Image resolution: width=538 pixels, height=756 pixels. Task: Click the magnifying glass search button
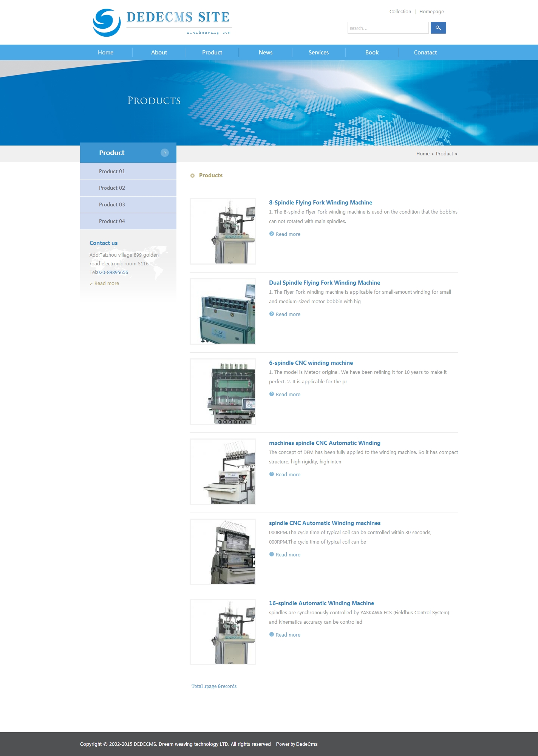click(438, 28)
